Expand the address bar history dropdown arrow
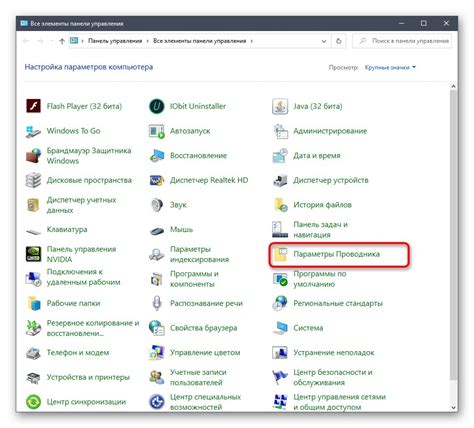This screenshot has height=428, width=474. [x=324, y=41]
